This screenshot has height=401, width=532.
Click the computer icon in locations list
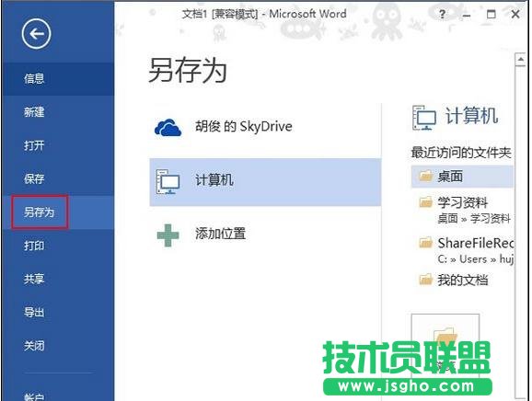(x=168, y=182)
